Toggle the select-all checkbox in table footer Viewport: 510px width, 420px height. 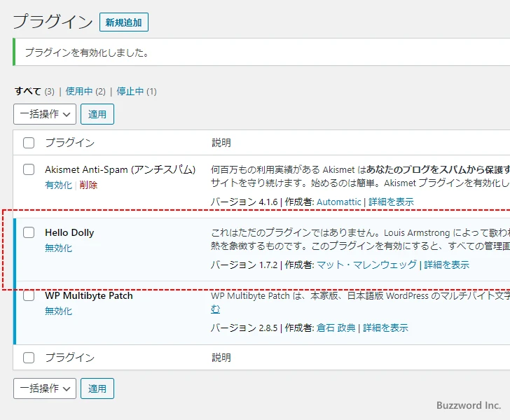tap(29, 358)
